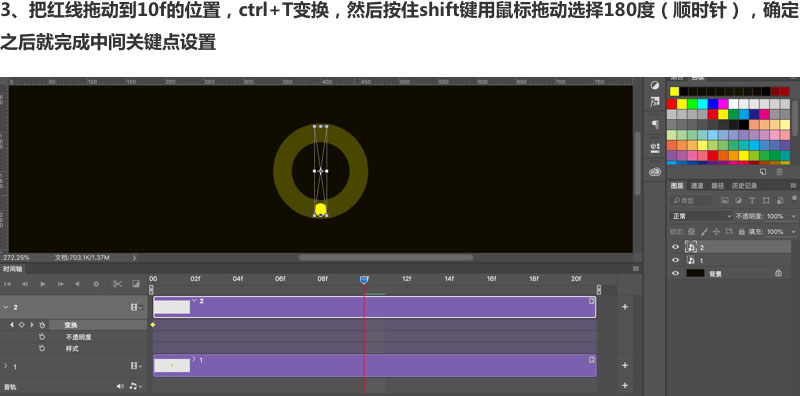Select the red color swatch
800x396 pixels.
pos(671,104)
